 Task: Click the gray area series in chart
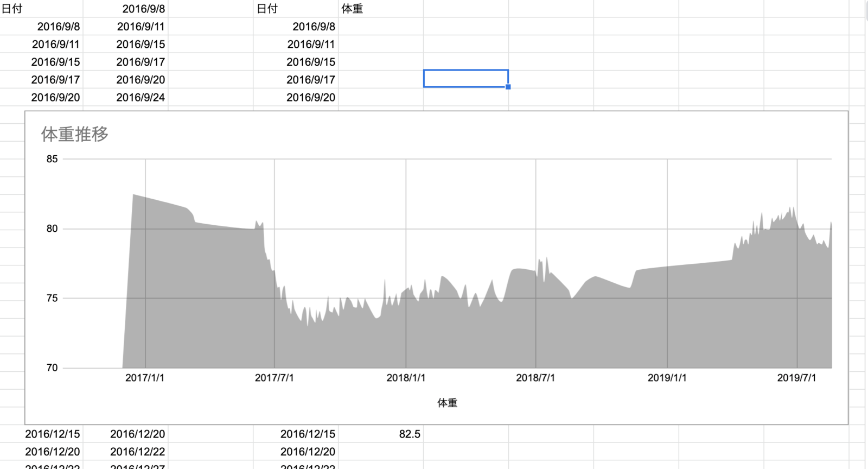(477, 326)
